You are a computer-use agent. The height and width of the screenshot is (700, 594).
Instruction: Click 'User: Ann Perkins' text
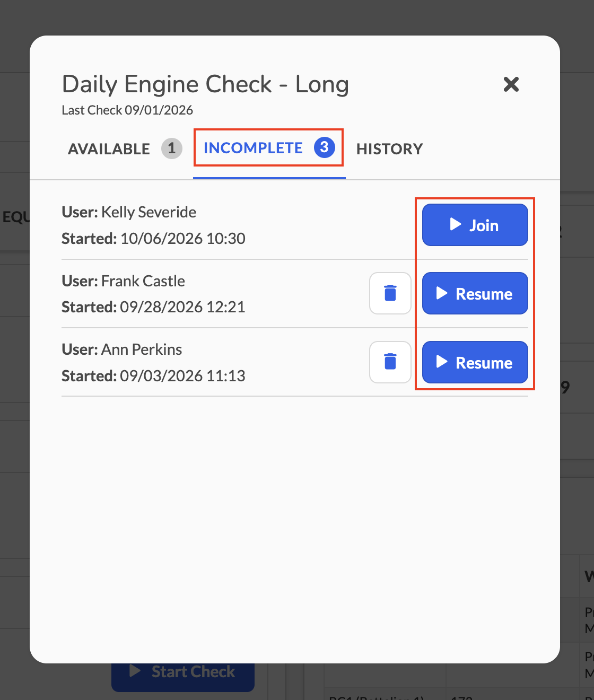[x=122, y=349]
